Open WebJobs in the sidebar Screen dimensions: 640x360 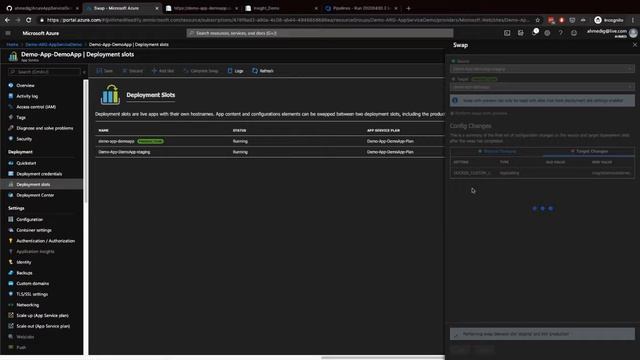[25, 337]
